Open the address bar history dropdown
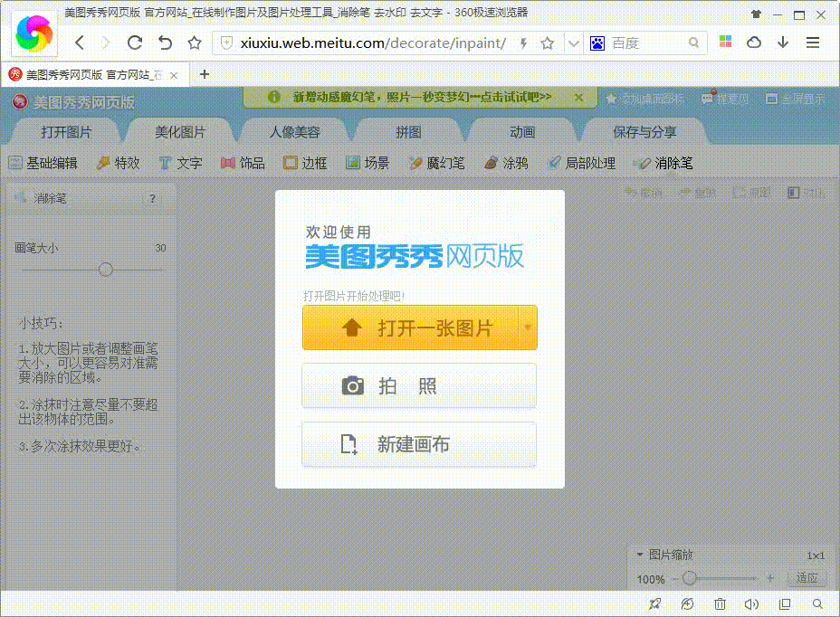 point(573,43)
